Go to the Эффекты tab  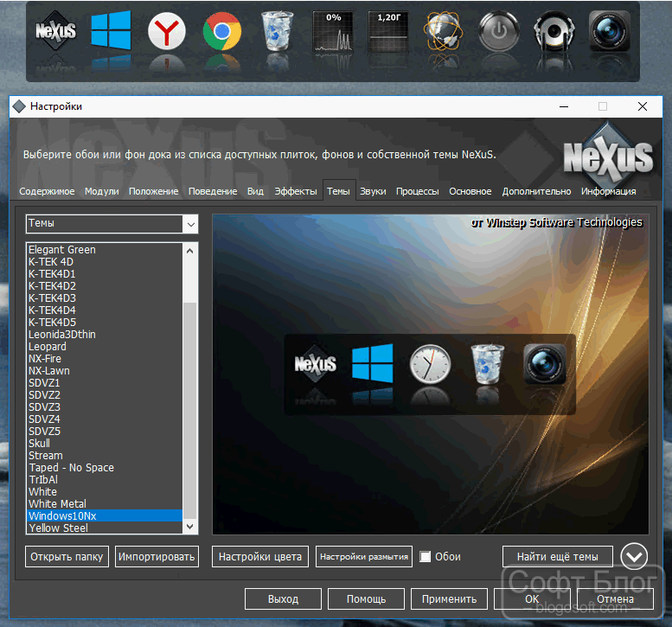pyautogui.click(x=296, y=191)
